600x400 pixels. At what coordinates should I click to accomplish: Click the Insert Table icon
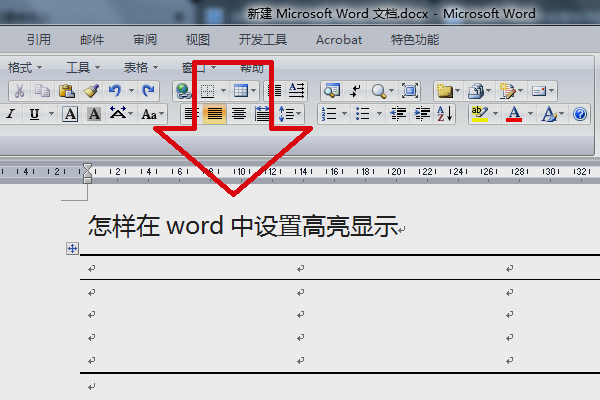(241, 91)
